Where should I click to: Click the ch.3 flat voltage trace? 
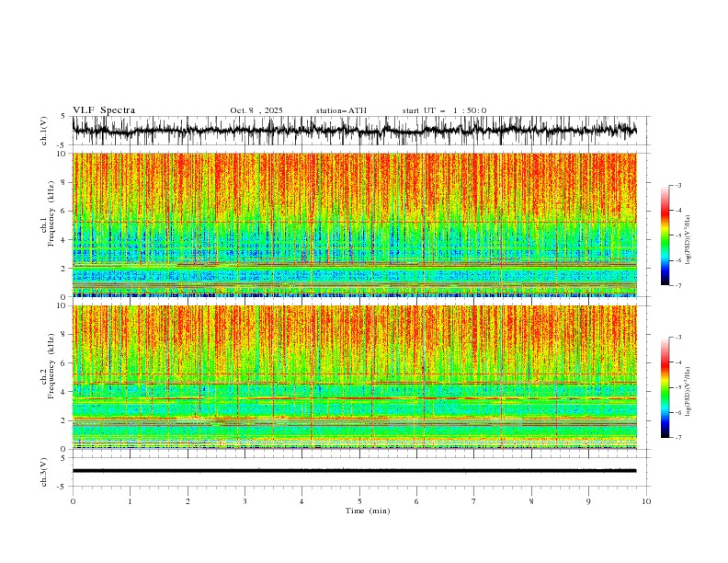pos(354,471)
